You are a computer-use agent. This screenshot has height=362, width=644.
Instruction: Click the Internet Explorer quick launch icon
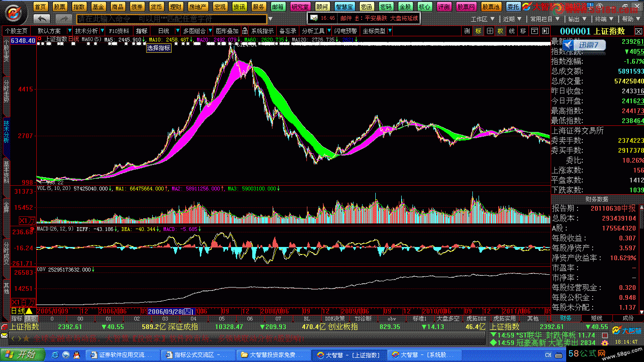tap(55, 354)
